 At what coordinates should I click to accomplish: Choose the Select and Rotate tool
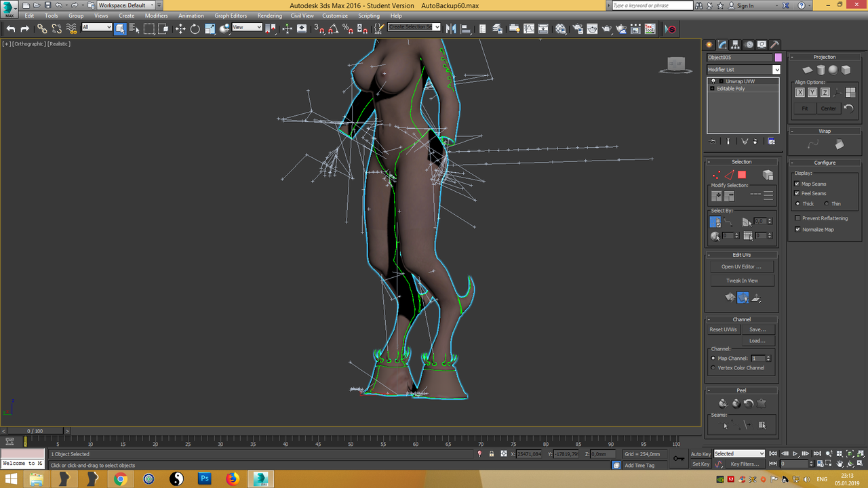pos(195,28)
